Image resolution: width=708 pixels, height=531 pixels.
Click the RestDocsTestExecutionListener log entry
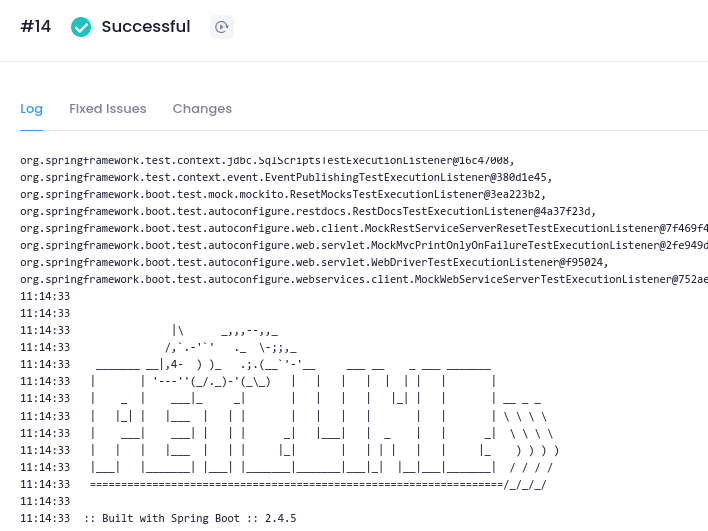[308, 211]
